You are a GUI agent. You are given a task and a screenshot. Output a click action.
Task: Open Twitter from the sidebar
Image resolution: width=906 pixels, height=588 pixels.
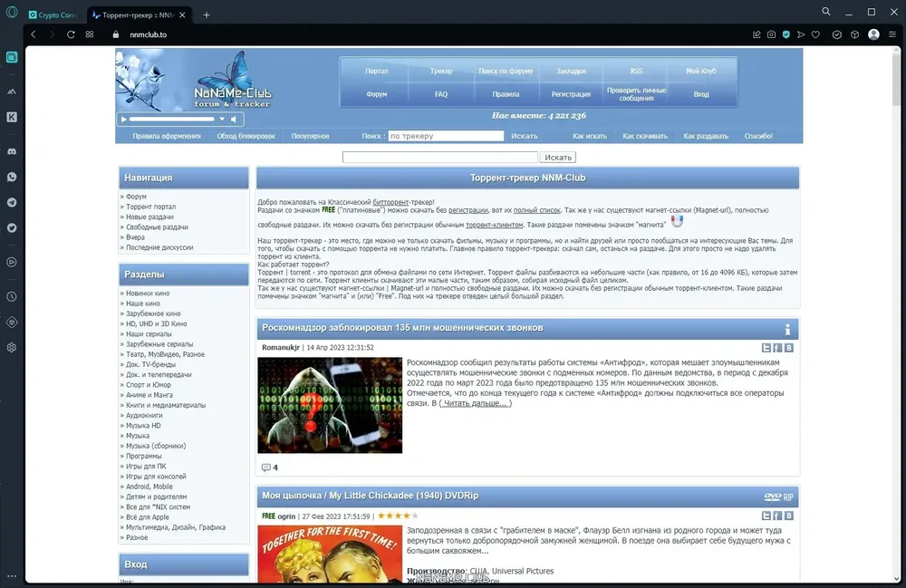12,227
